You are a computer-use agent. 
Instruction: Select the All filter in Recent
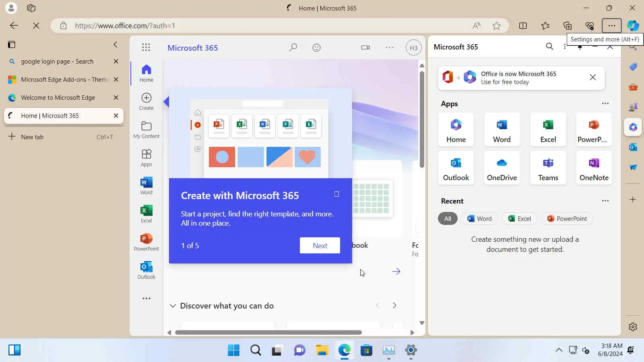click(x=448, y=218)
